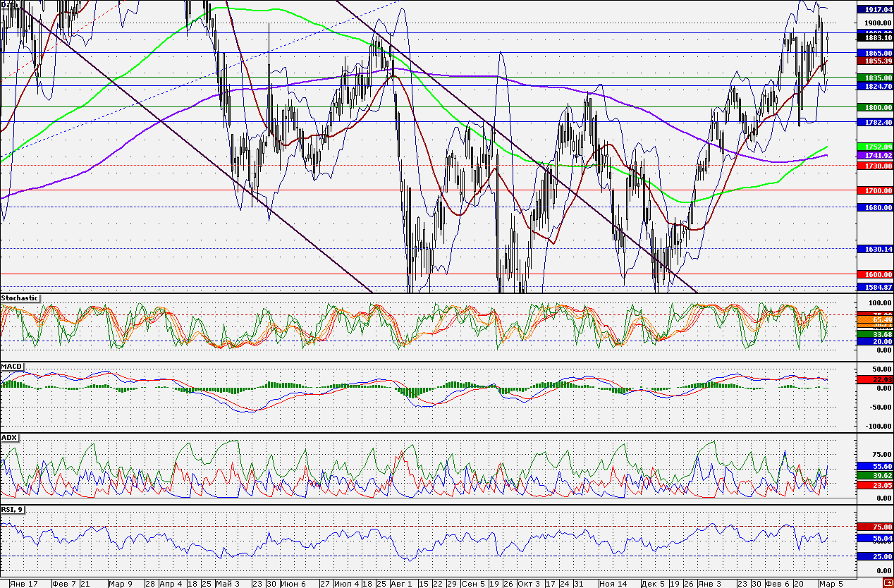This screenshot has width=894, height=588.
Task: Click the 1917.04 upper band price tag
Action: 874,10
